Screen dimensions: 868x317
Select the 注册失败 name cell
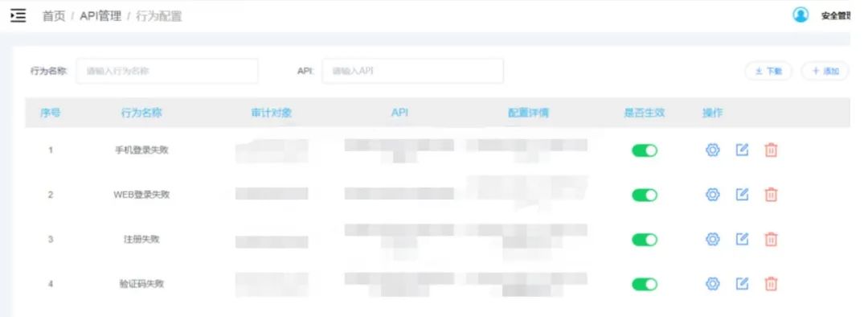141,239
